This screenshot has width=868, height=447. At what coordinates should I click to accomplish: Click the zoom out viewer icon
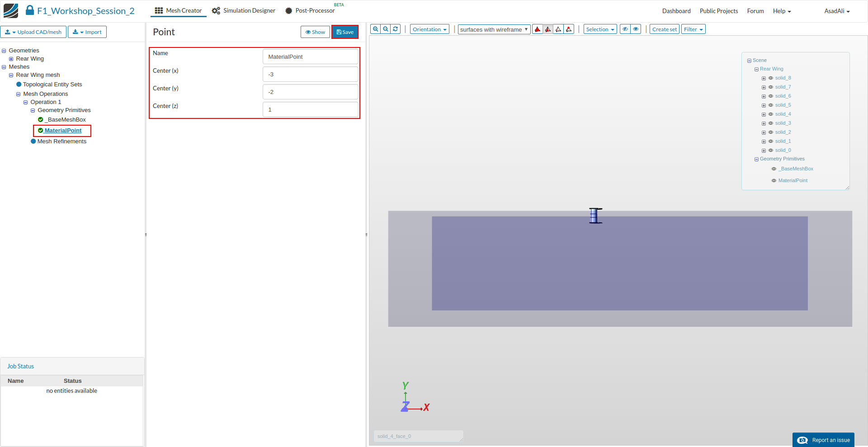click(x=386, y=29)
